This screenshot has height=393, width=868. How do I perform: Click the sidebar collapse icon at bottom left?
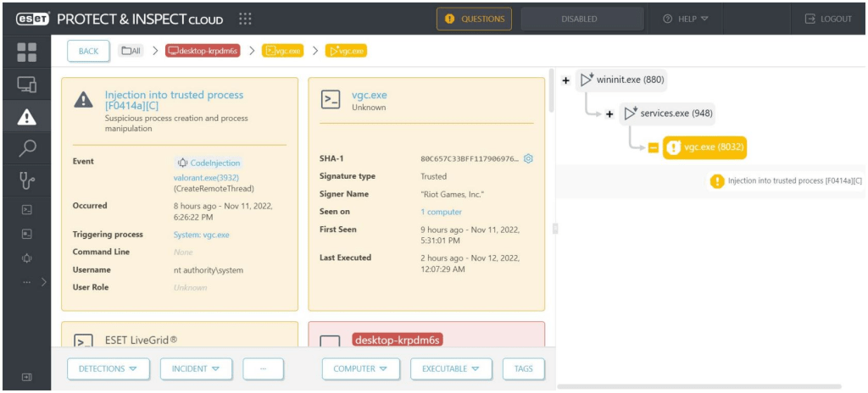(x=26, y=377)
